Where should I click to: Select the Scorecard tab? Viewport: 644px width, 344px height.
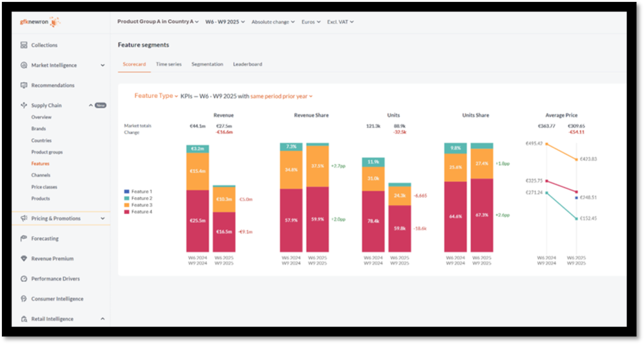(135, 64)
